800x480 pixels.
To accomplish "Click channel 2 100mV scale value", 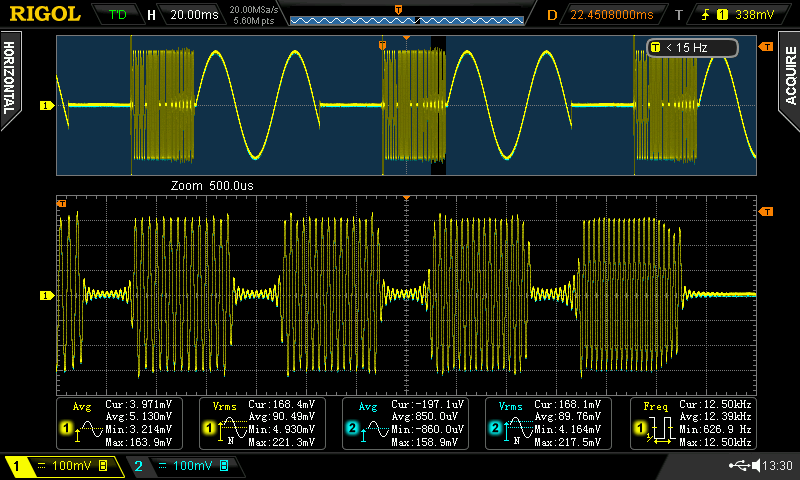I will pyautogui.click(x=192, y=466).
